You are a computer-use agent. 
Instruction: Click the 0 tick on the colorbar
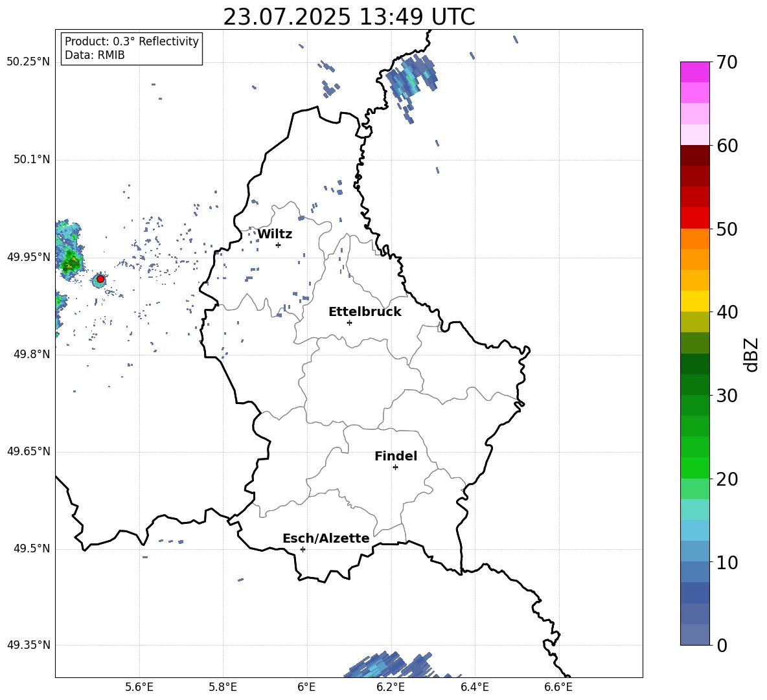coord(722,646)
